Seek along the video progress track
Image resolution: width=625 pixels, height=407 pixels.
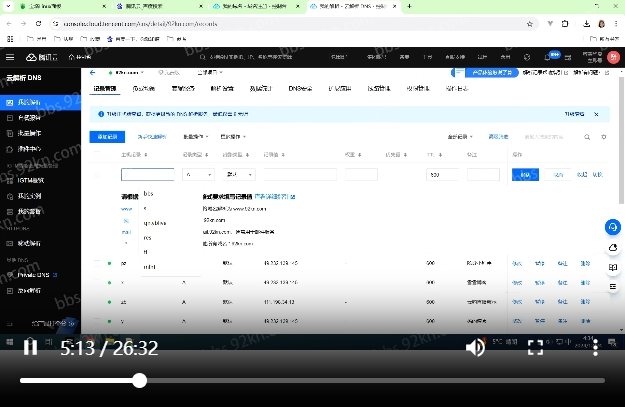click(312, 381)
